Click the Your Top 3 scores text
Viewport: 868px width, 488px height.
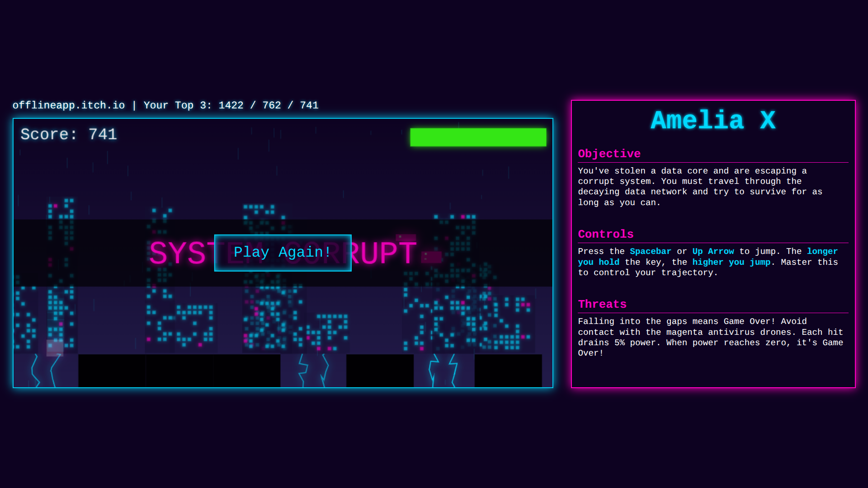(x=231, y=105)
